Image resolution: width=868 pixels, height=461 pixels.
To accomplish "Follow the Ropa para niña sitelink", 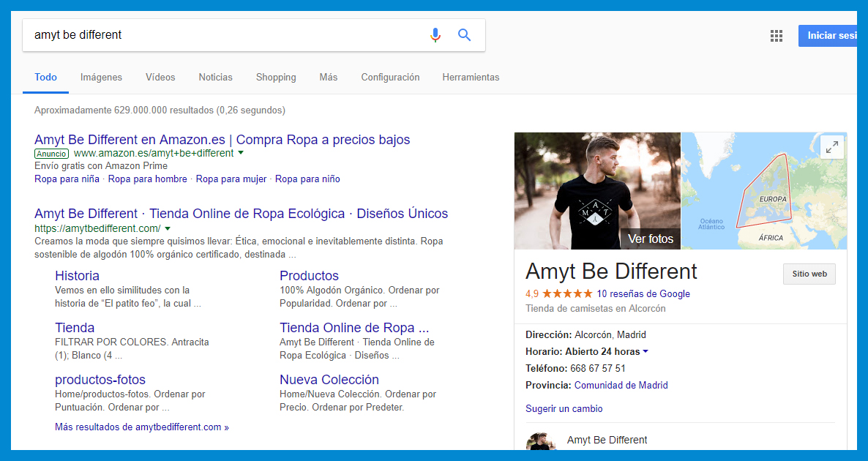I will tap(67, 179).
